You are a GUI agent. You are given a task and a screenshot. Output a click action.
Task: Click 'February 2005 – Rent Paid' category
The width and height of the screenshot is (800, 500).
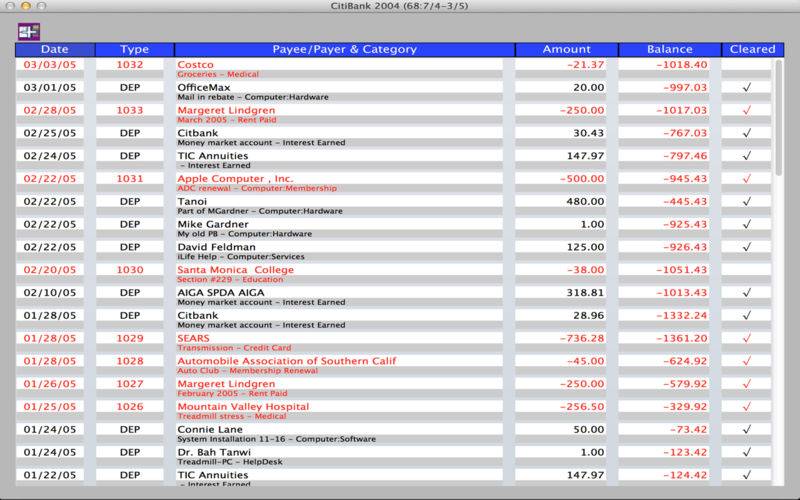pyautogui.click(x=232, y=393)
